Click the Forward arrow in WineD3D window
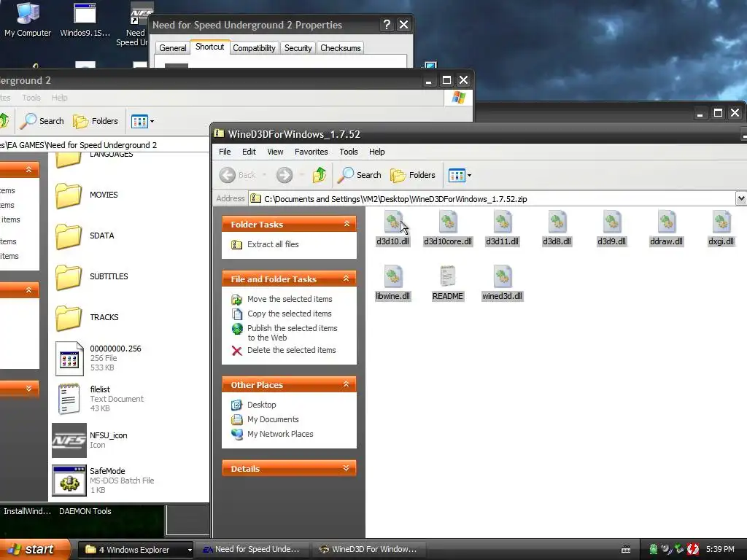 [285, 175]
